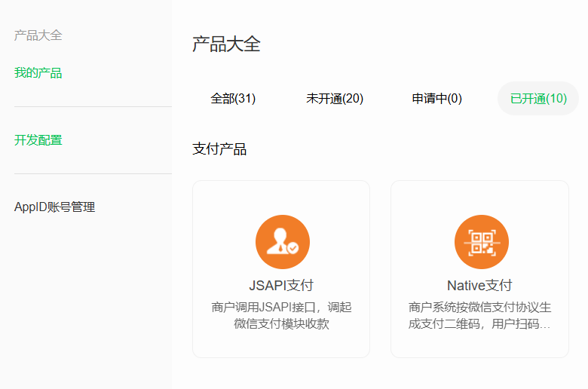The image size is (588, 389).
Task: Open 我的产品 in the sidebar
Action: (x=38, y=73)
